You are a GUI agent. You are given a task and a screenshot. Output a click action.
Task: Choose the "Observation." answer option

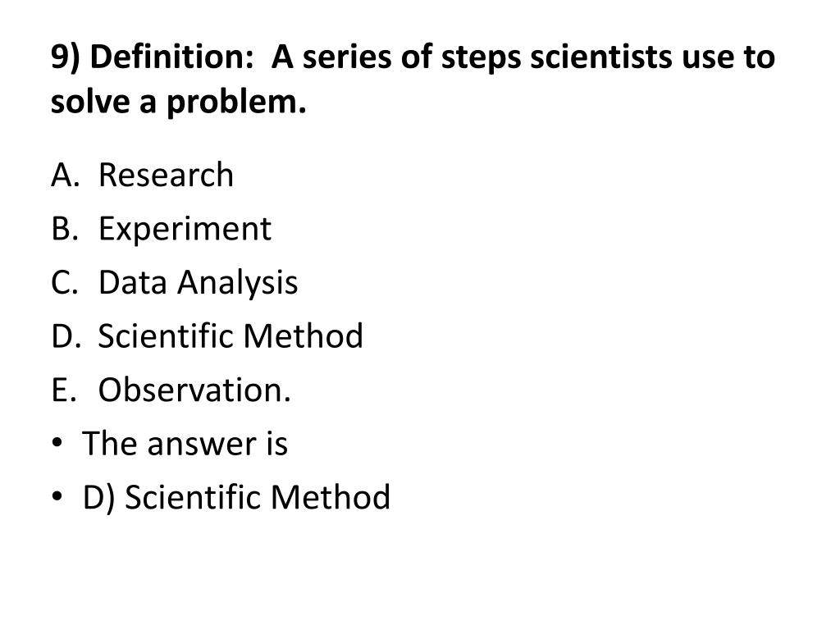click(194, 390)
